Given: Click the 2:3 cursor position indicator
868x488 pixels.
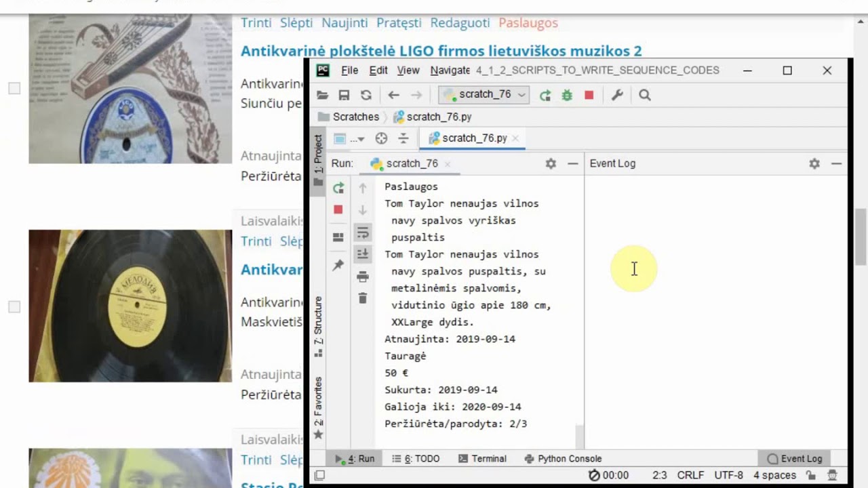Looking at the screenshot, I should (660, 476).
